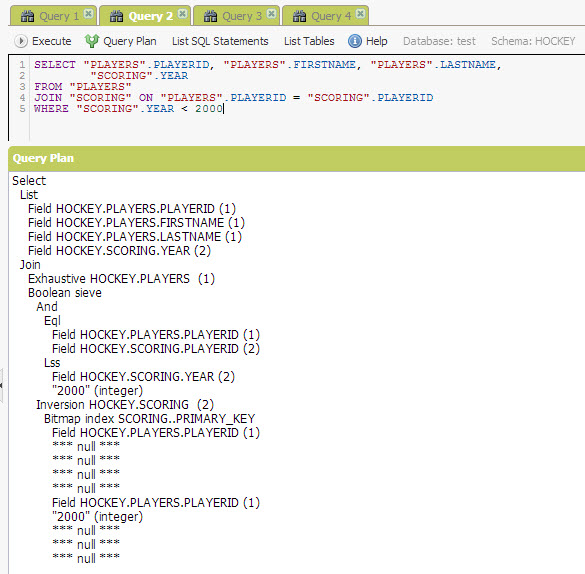Select Inversion HOCKEY.SCORING (2) row
585x574 pixels.
coord(125,405)
